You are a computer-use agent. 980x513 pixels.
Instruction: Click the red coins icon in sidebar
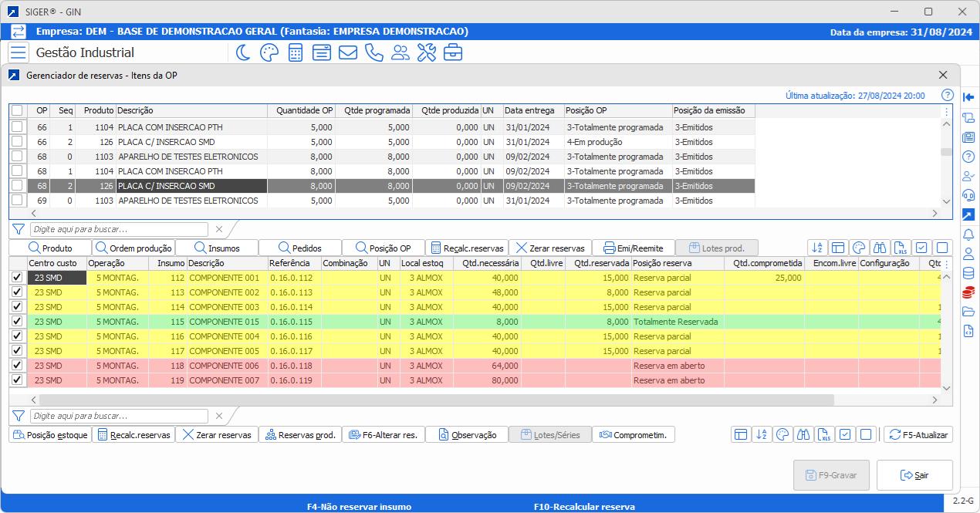point(968,293)
